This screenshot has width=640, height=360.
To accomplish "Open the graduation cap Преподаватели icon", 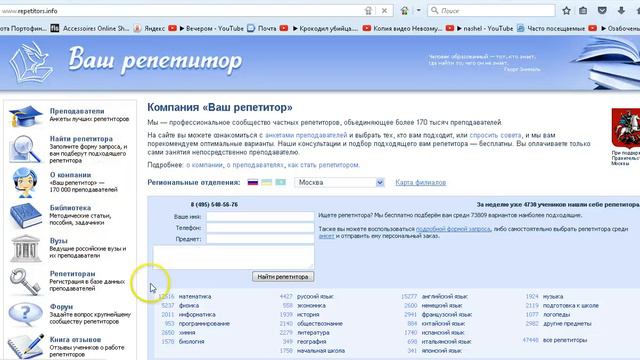I will click(x=26, y=116).
